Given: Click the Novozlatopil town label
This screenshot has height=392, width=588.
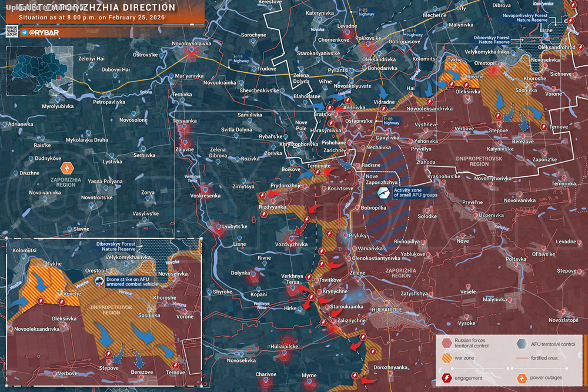Looking at the screenshot, I should click(x=564, y=320).
